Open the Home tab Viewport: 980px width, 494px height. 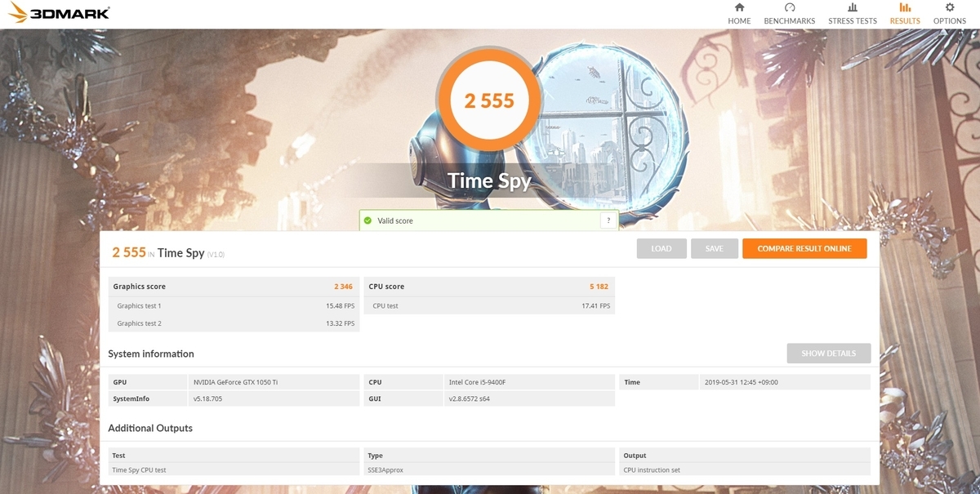(x=739, y=14)
